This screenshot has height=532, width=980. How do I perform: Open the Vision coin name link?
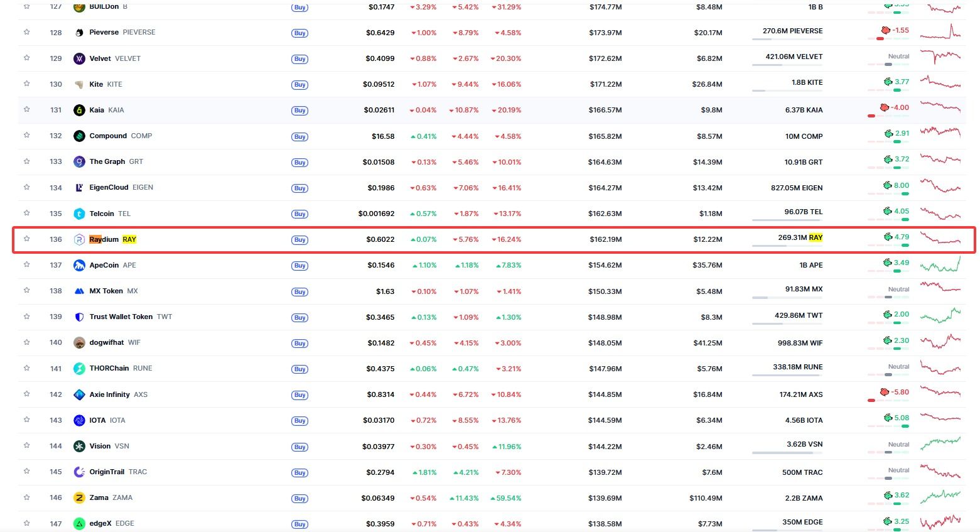pos(100,446)
